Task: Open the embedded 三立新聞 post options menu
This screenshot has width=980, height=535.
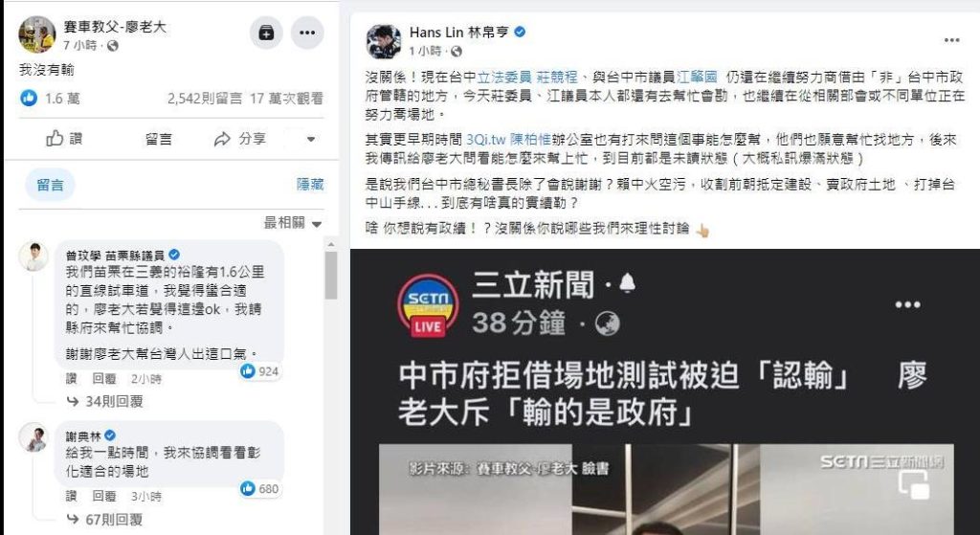Action: click(x=907, y=305)
